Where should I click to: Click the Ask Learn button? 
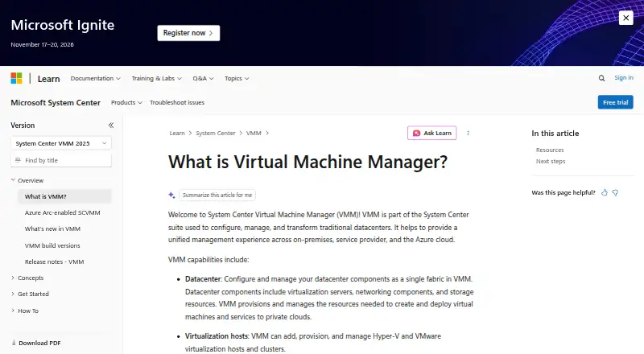(431, 133)
